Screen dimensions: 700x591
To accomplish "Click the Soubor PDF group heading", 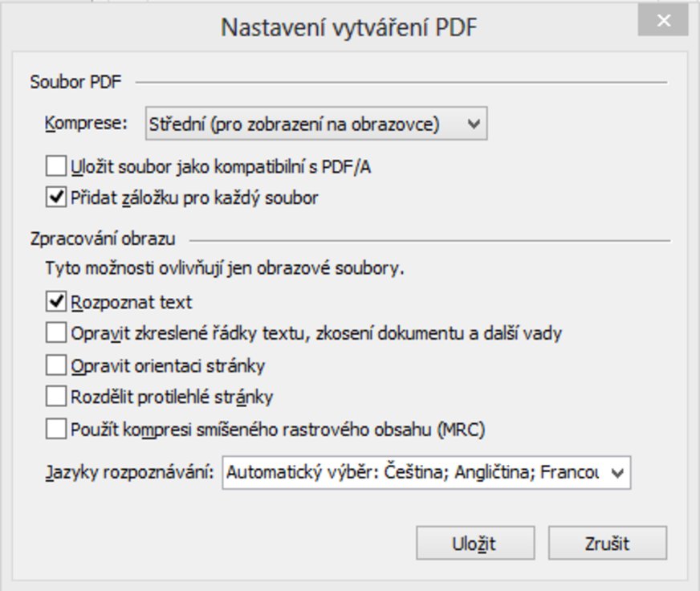I will [70, 82].
